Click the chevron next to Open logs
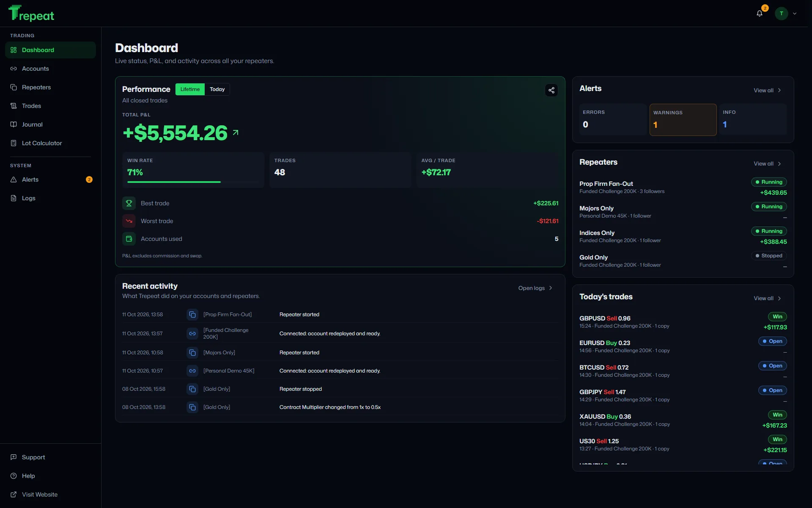This screenshot has height=508, width=812. (551, 288)
